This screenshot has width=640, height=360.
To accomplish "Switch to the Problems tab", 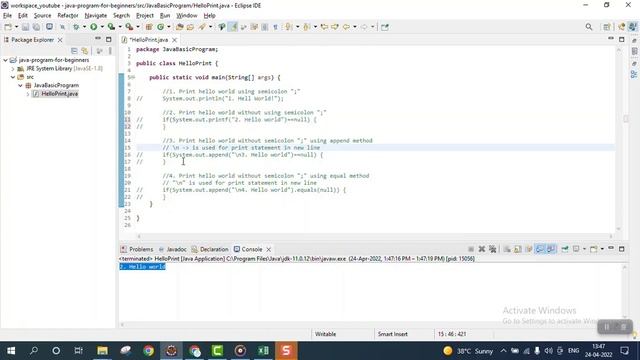I will pyautogui.click(x=137, y=249).
